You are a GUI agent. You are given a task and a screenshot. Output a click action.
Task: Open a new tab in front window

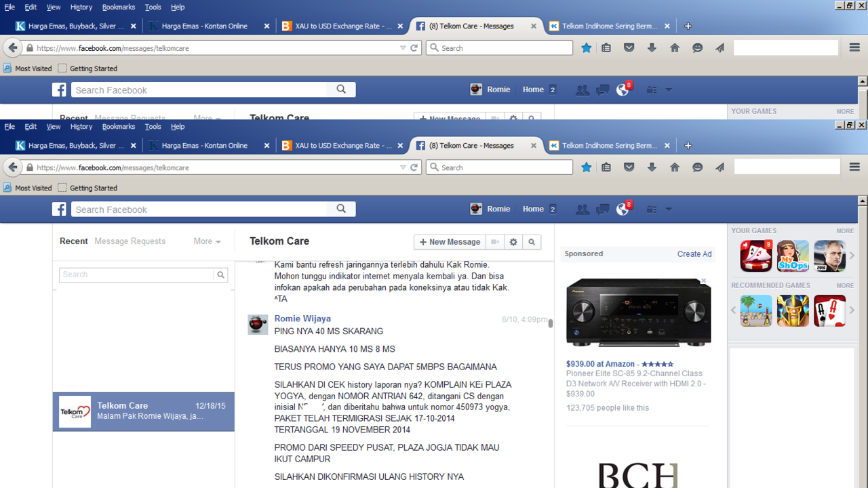point(688,146)
